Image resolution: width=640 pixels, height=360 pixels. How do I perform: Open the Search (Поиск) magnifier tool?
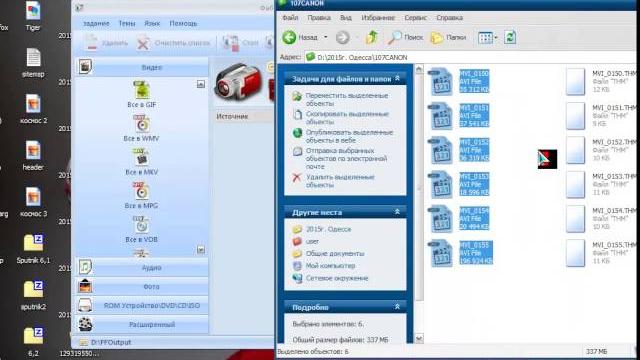click(395, 37)
